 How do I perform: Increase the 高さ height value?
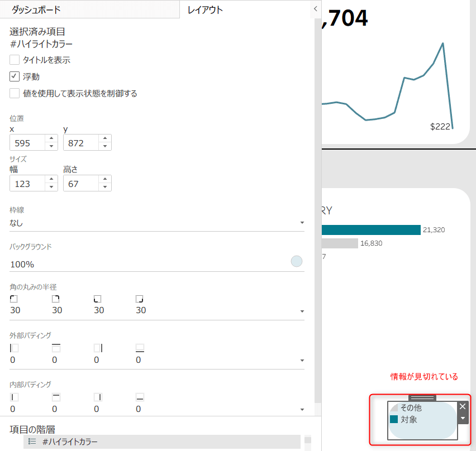point(104,179)
